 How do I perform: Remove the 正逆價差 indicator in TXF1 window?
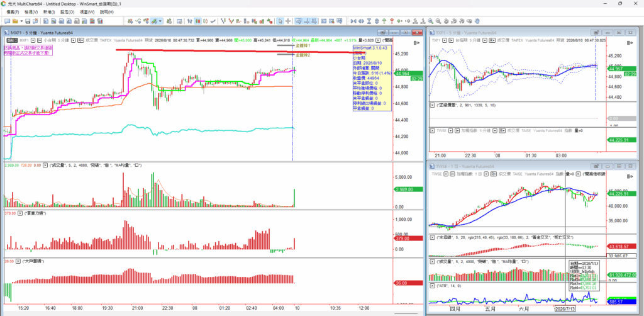tap(432, 105)
